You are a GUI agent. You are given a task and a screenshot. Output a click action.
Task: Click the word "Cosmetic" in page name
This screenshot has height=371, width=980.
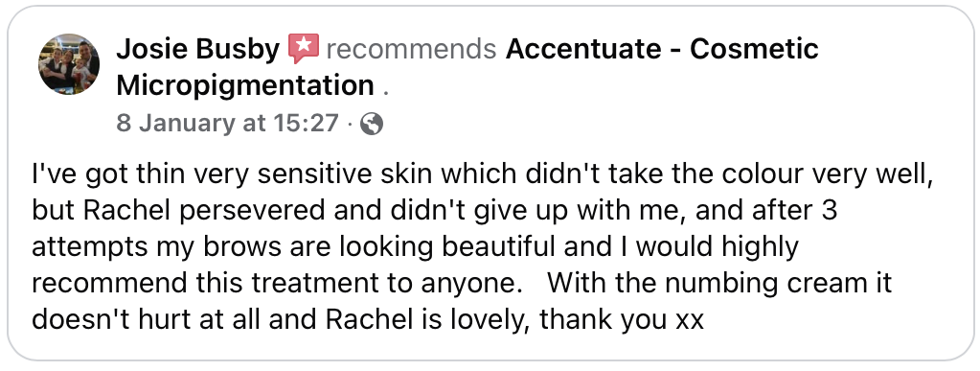754,49
